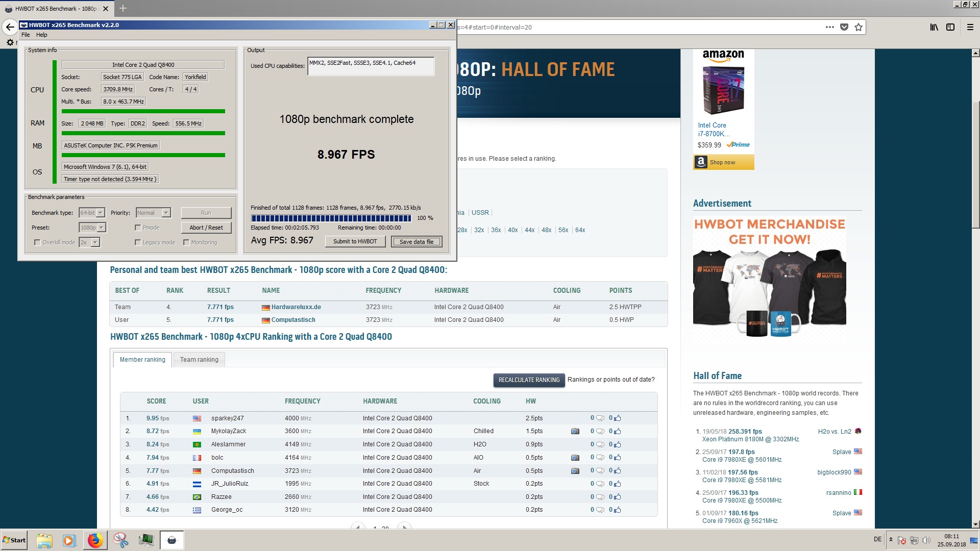Click the Abort / Reset button
Image resolution: width=980 pixels, height=551 pixels.
point(206,228)
